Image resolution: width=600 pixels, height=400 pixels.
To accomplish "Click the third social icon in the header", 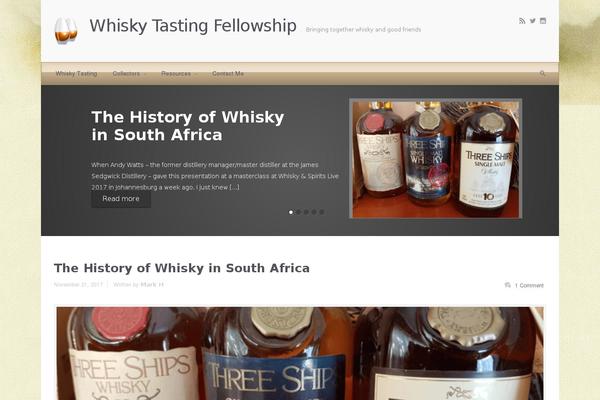I will coord(543,21).
